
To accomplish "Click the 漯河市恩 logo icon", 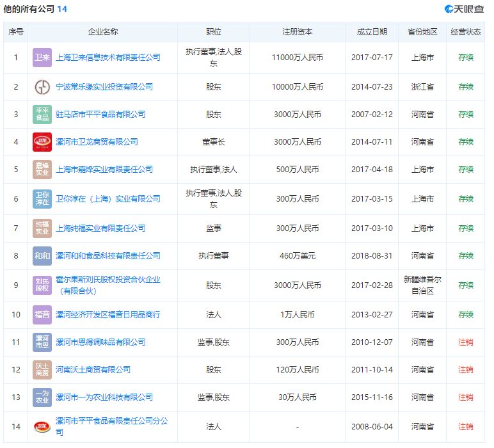I will pos(42,342).
